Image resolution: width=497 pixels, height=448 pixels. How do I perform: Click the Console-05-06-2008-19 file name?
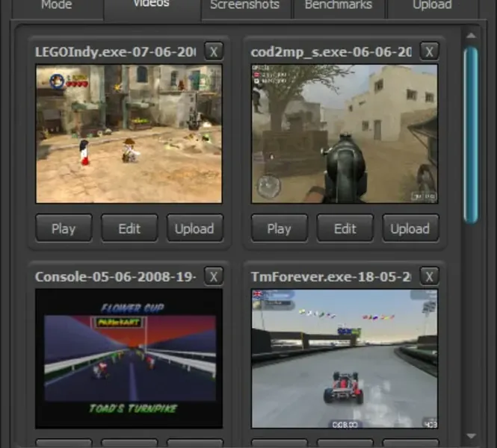click(116, 277)
